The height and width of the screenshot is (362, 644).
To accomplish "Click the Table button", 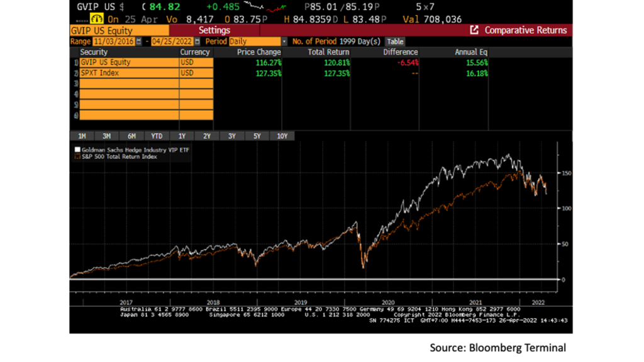I will pyautogui.click(x=395, y=41).
